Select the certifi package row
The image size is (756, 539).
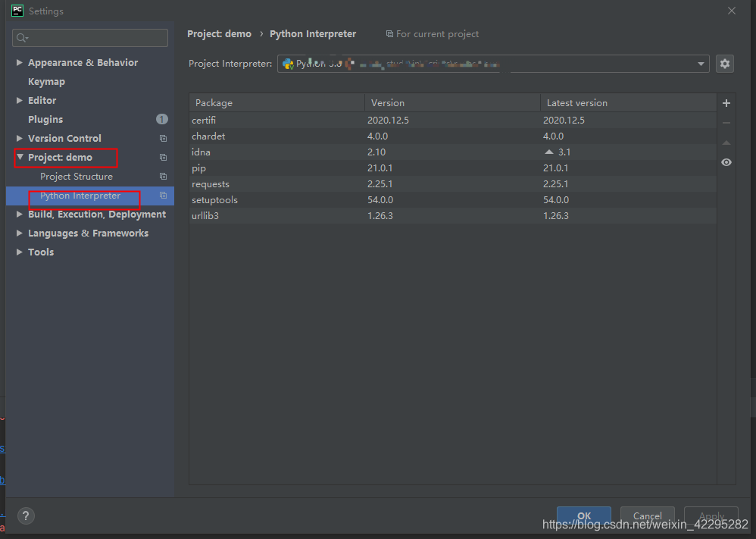(x=453, y=120)
